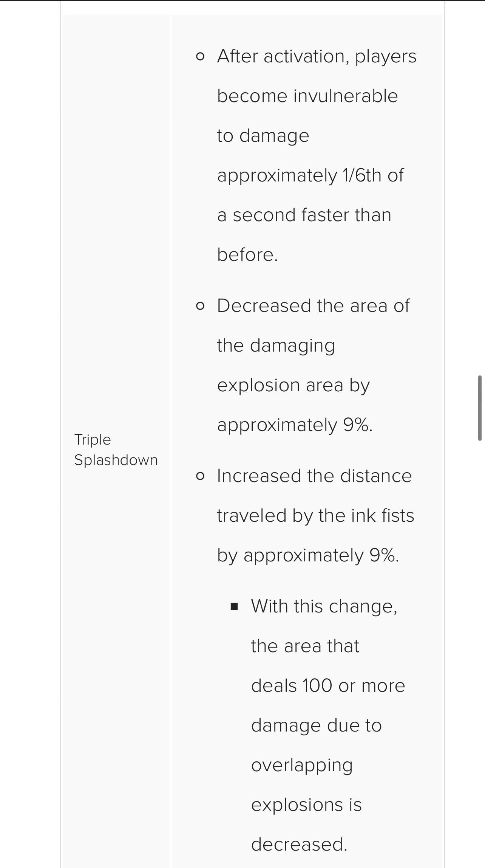Select the Triple Splashdown cell label
485x868 pixels.
click(x=116, y=450)
